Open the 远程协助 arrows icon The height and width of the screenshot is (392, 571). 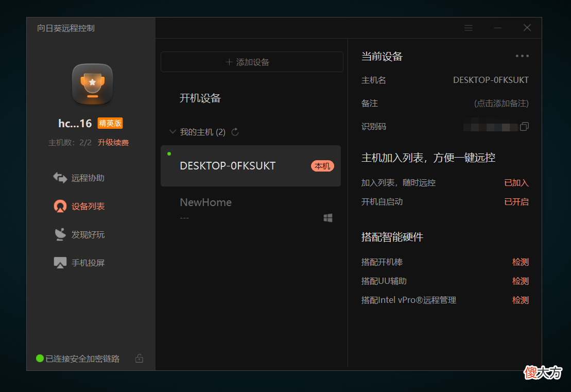[60, 178]
